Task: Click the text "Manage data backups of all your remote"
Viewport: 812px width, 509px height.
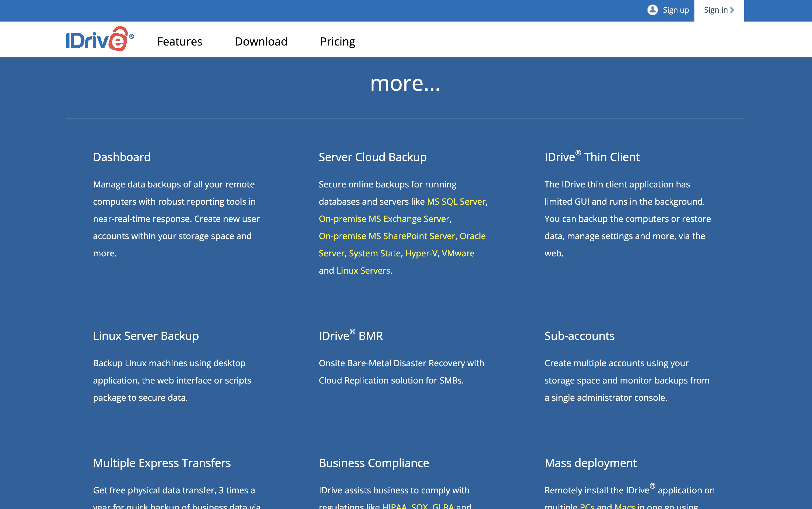Action: point(174,184)
